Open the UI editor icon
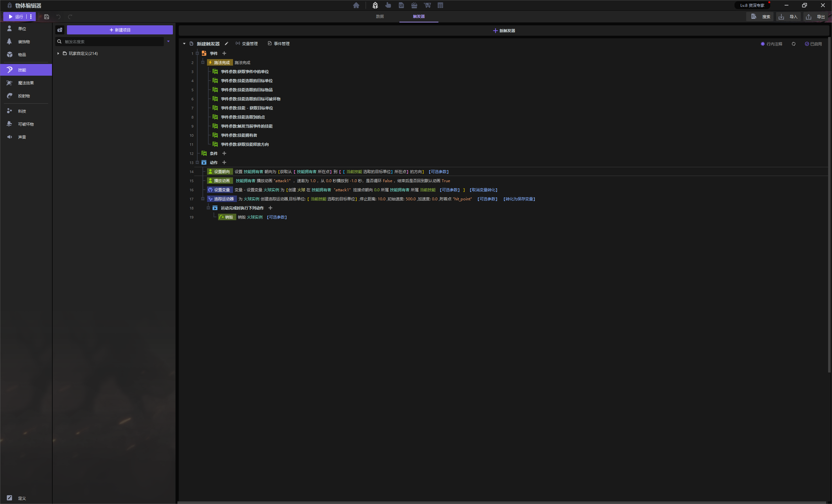832x504 pixels. click(401, 6)
